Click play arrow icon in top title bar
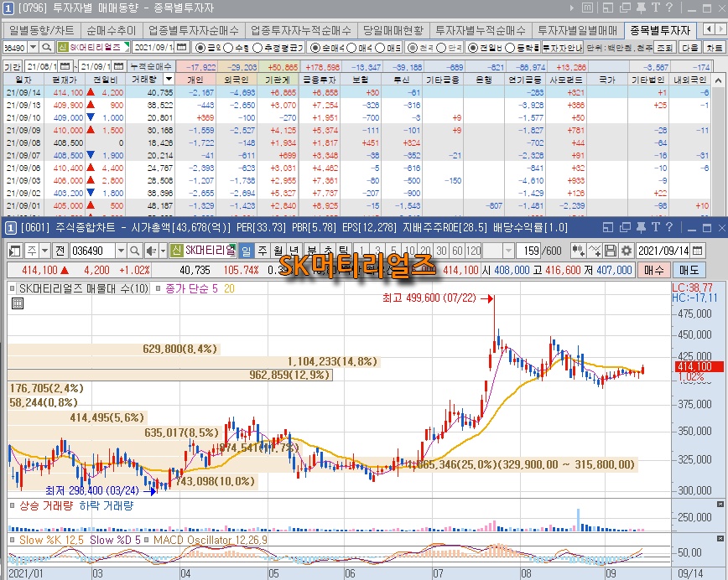728x580 pixels. click(x=571, y=8)
